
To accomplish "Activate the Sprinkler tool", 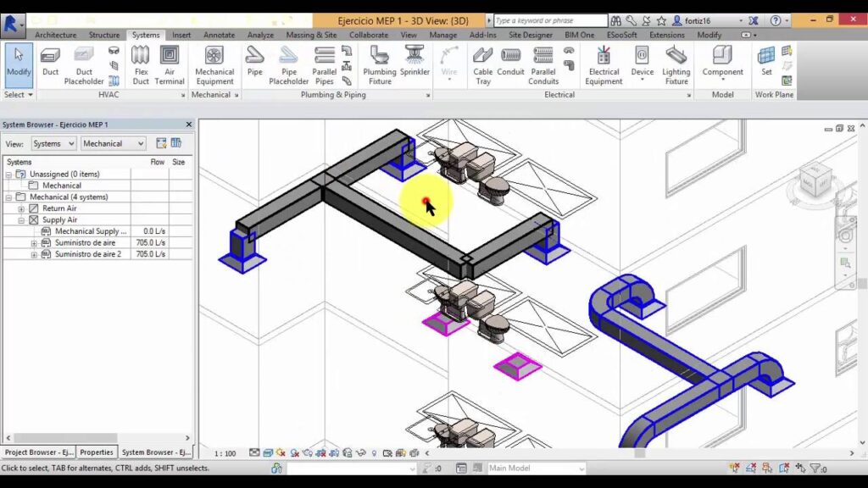I will 415,64.
